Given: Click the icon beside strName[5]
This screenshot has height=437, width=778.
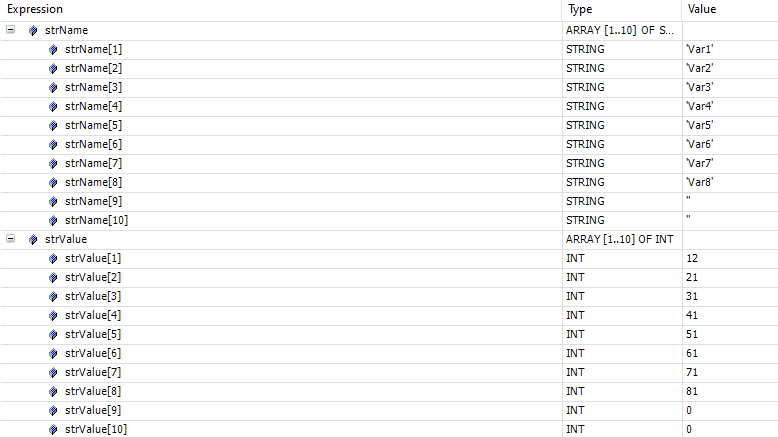Looking at the screenshot, I should [x=53, y=125].
